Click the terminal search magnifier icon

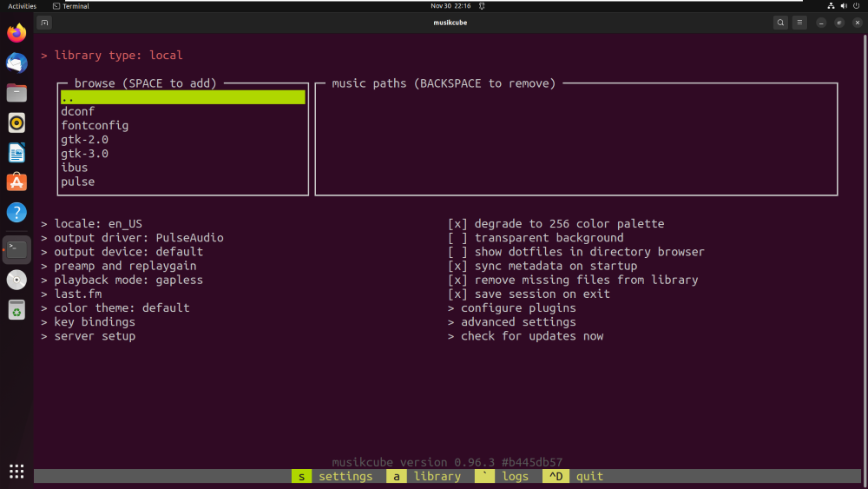coord(780,23)
